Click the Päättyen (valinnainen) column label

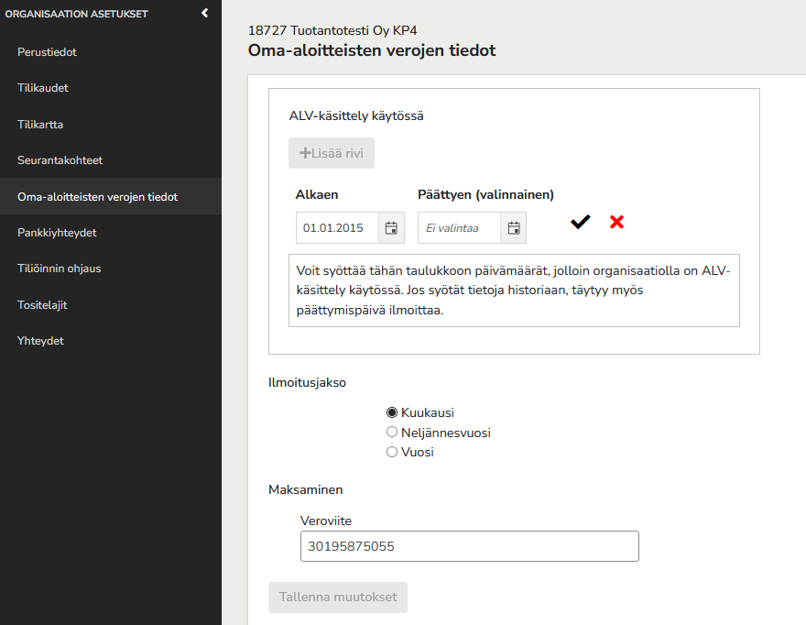pyautogui.click(x=486, y=195)
